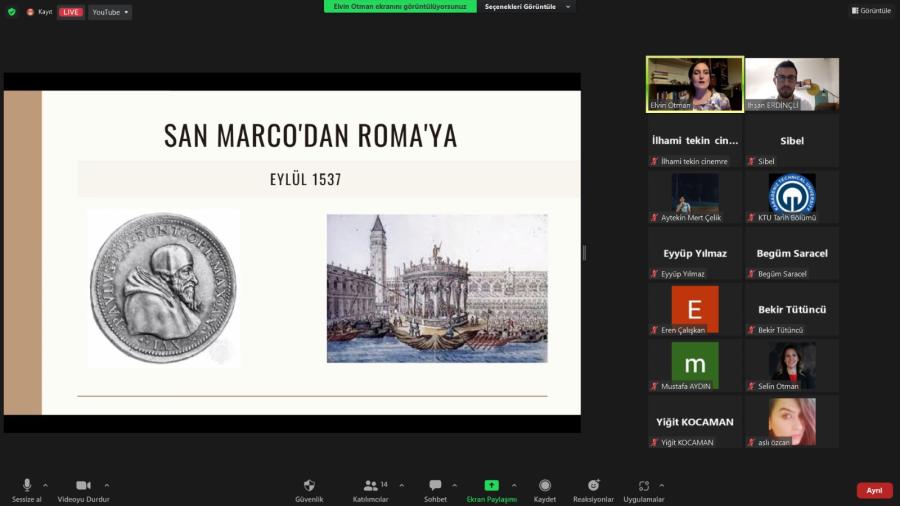The height and width of the screenshot is (506, 900).
Task: Click the LIVE badge
Action: [x=71, y=12]
